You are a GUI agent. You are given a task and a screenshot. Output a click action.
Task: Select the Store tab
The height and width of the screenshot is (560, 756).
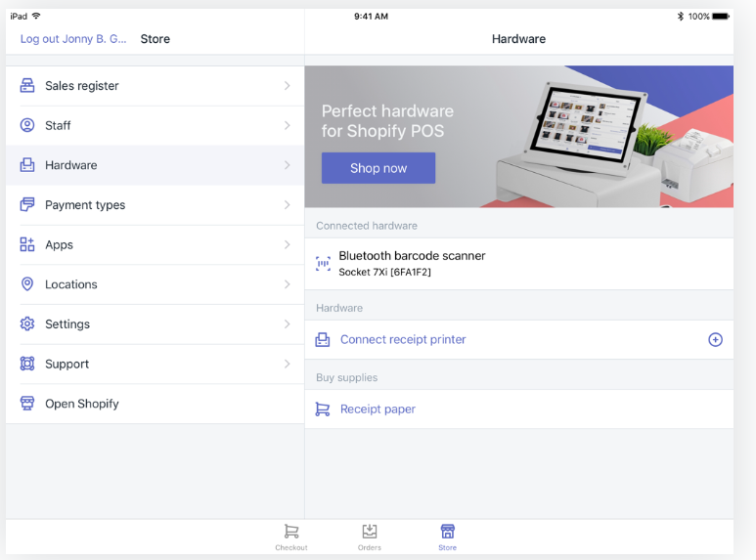point(447,537)
